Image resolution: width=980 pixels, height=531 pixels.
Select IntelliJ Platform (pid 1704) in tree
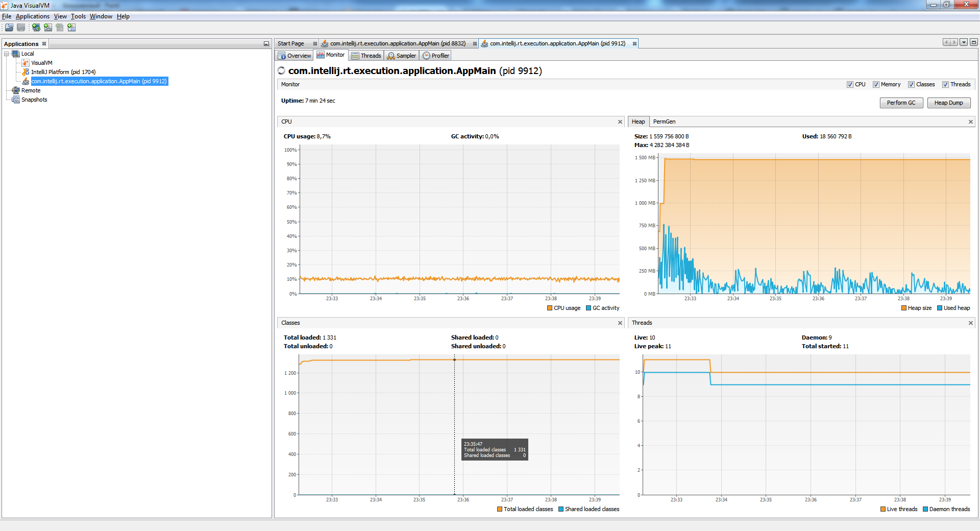(63, 72)
